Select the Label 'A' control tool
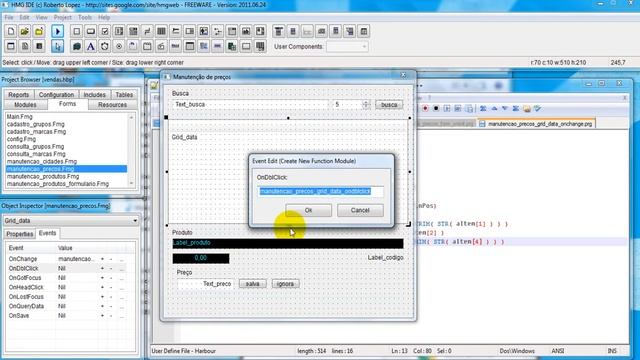 (x=91, y=47)
